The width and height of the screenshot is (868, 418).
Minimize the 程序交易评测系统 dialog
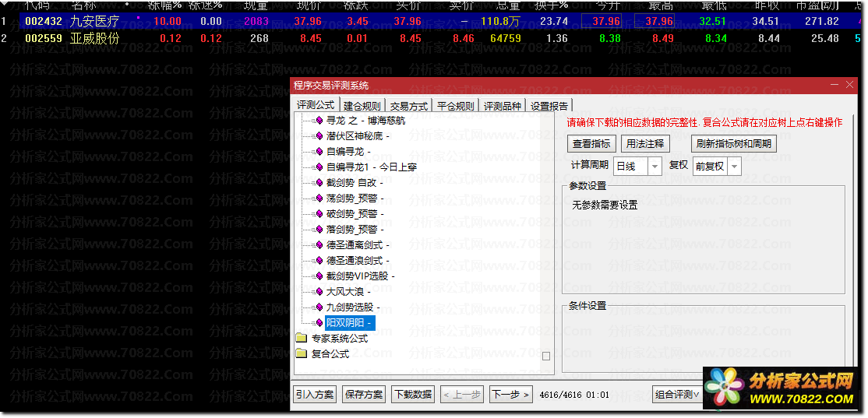[834, 85]
